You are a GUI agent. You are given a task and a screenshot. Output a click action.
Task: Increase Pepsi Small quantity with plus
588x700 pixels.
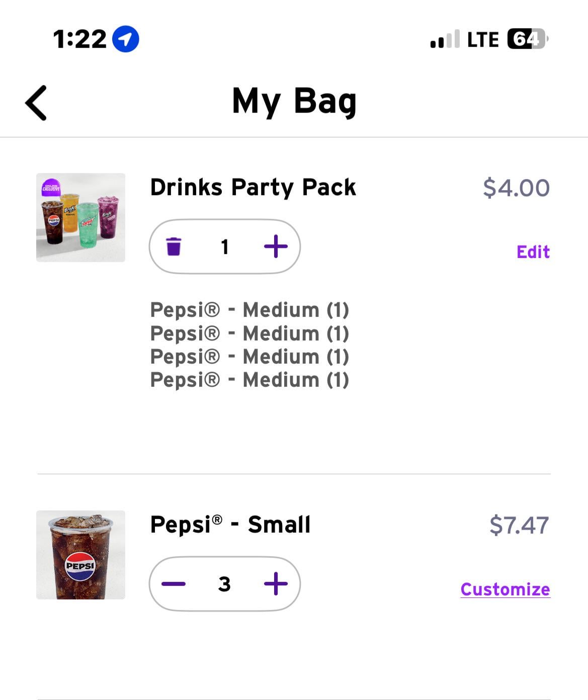click(x=276, y=584)
